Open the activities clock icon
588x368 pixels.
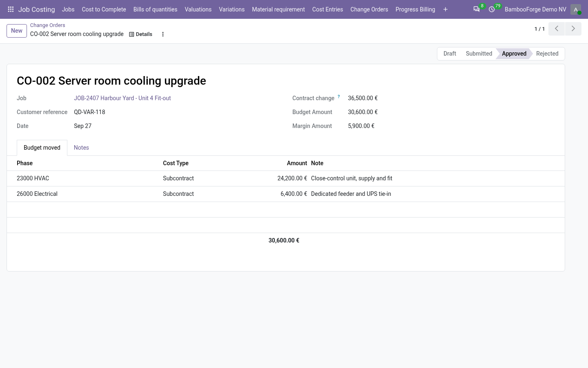pyautogui.click(x=492, y=9)
